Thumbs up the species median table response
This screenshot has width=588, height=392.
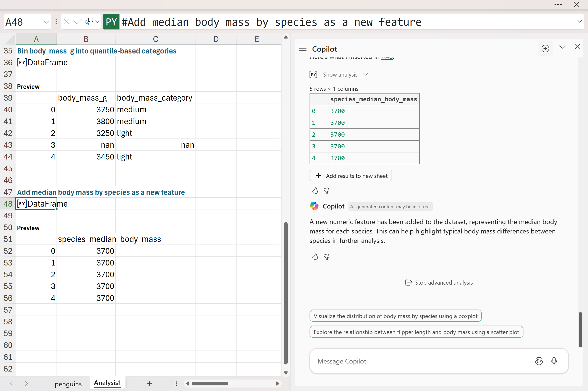[315, 191]
